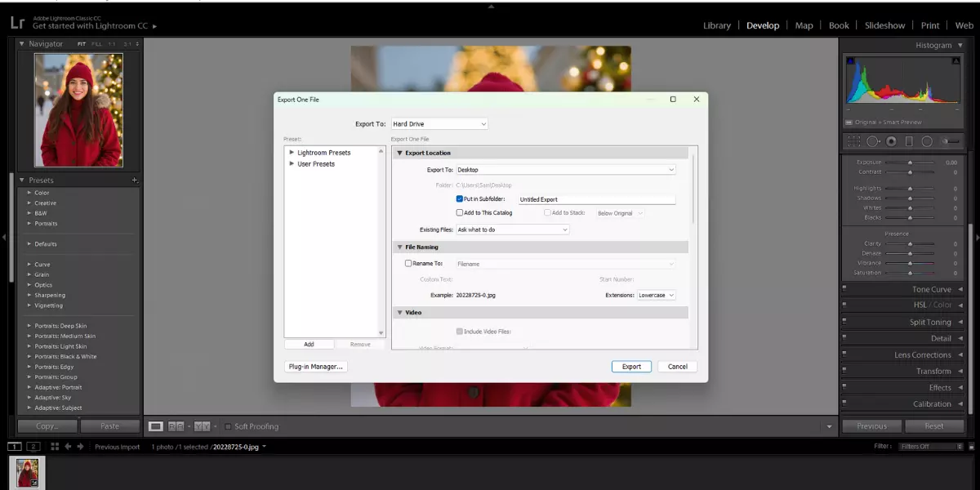Click Cancel in Export dialog
Viewport: 980px width, 490px height.
(678, 367)
